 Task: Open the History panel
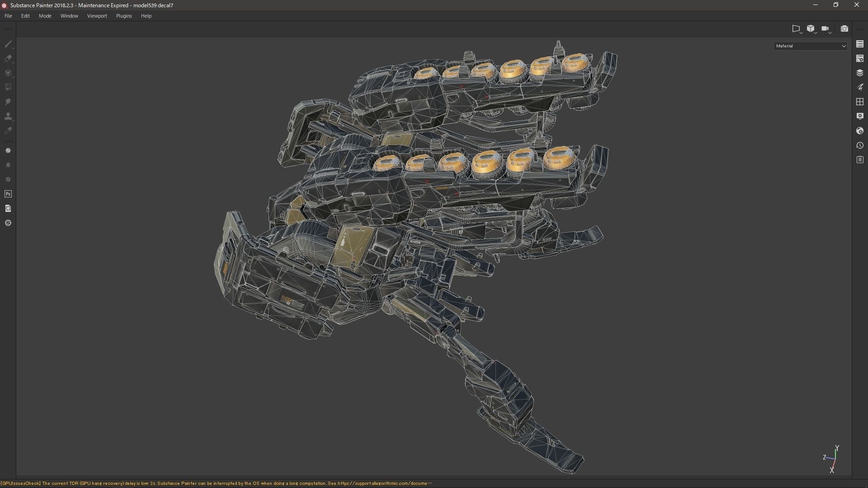[x=860, y=145]
